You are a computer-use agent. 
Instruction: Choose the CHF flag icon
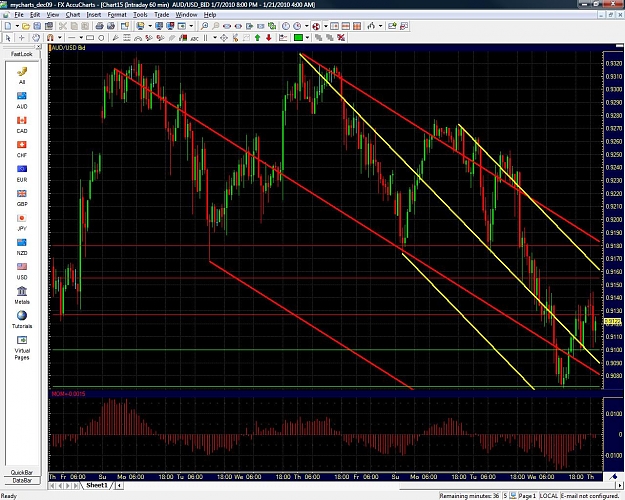click(22, 145)
